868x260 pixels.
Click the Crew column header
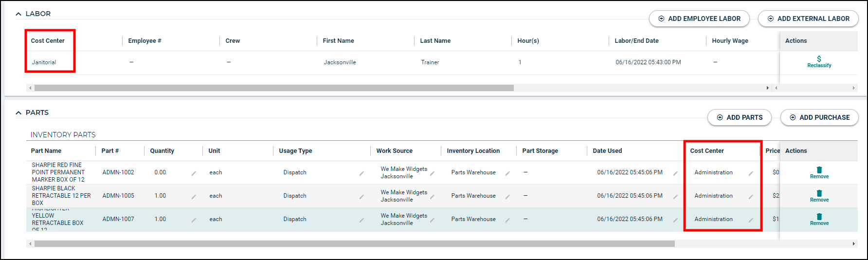click(x=233, y=41)
